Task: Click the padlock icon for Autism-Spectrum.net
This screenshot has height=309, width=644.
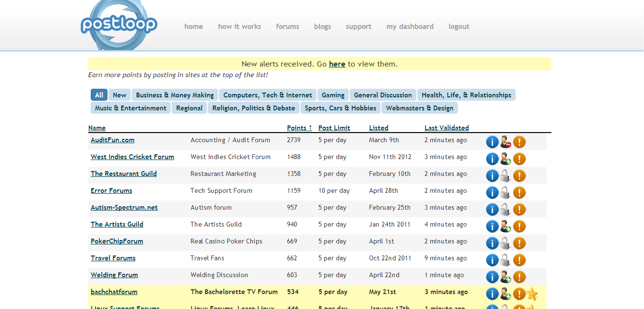Action: pyautogui.click(x=506, y=209)
